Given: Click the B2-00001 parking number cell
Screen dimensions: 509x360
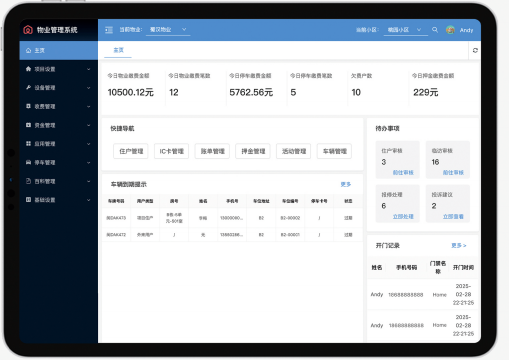Looking at the screenshot, I should click(290, 235).
